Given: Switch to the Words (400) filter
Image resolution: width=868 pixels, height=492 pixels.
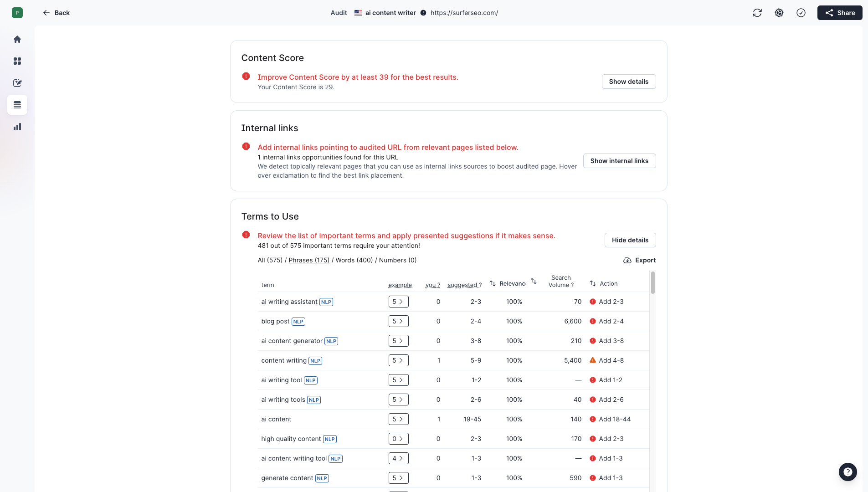Looking at the screenshot, I should (354, 260).
